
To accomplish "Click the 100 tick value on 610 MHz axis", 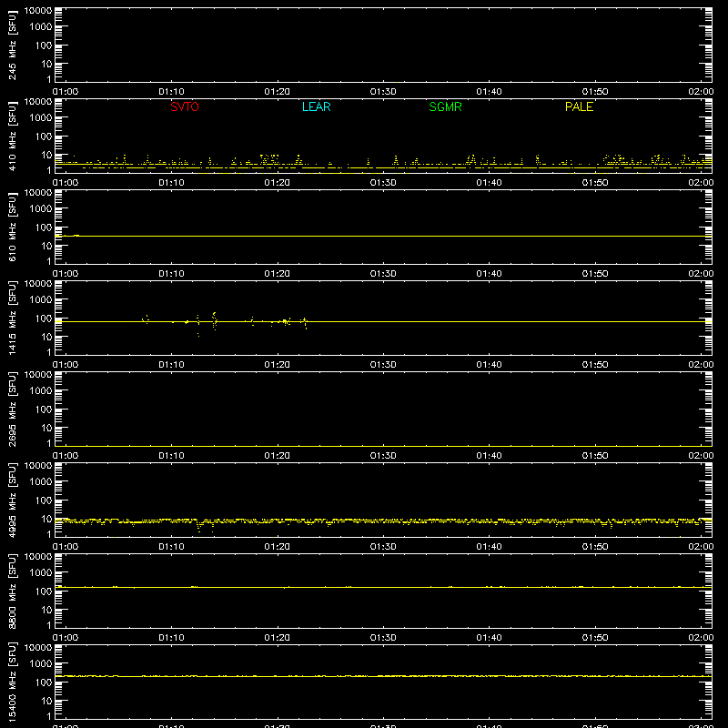I will tap(44, 227).
